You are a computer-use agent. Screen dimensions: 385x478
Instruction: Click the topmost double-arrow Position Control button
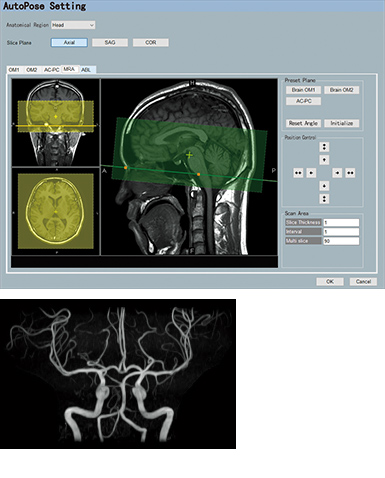click(x=324, y=147)
